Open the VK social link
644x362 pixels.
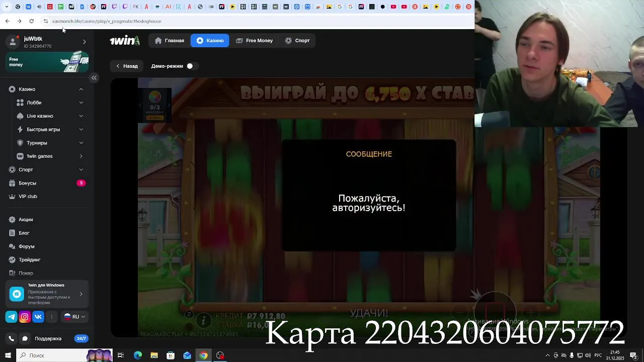pos(38,317)
